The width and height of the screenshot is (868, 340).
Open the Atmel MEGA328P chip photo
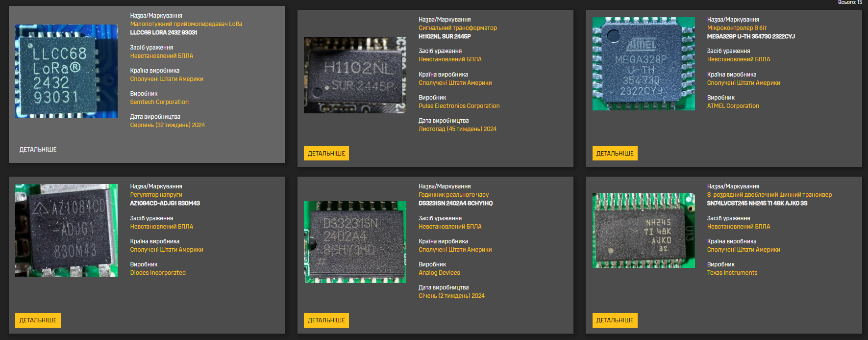coord(644,64)
